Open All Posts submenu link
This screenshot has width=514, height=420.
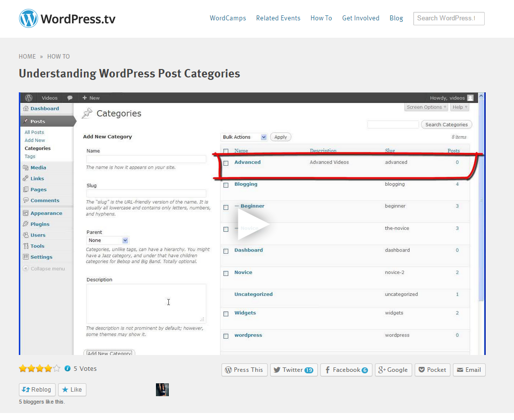(x=34, y=132)
